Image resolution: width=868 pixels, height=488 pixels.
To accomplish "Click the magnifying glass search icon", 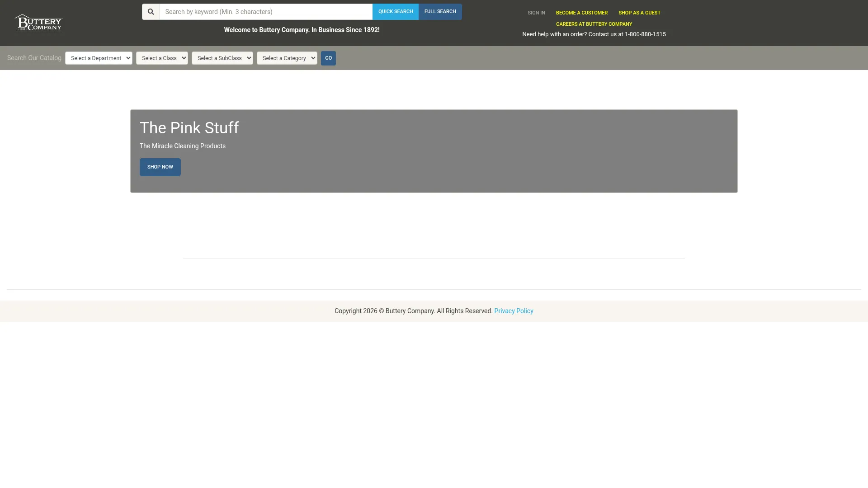I will point(151,12).
